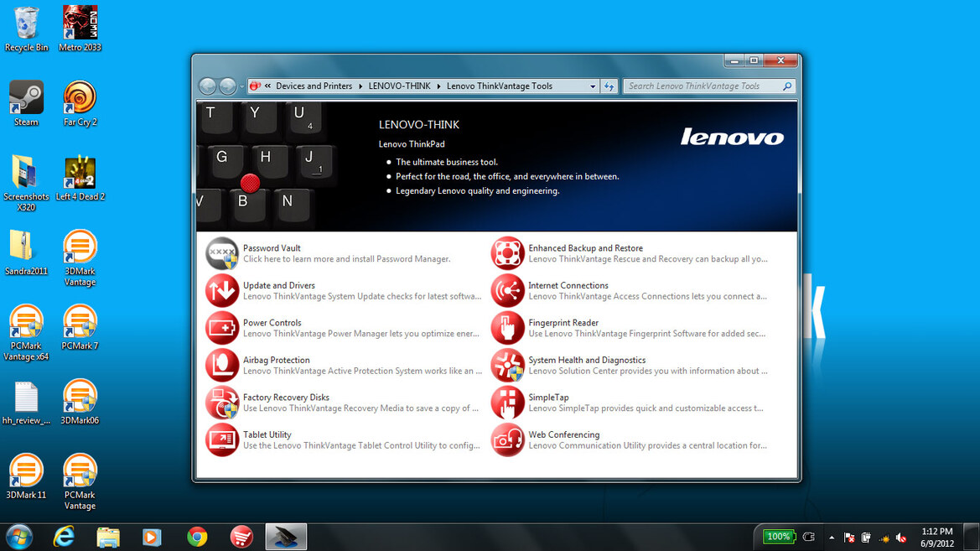Screen dimensions: 980x551
Task: Expand arrow after Devices and Printers breadcrumb
Action: [x=360, y=86]
